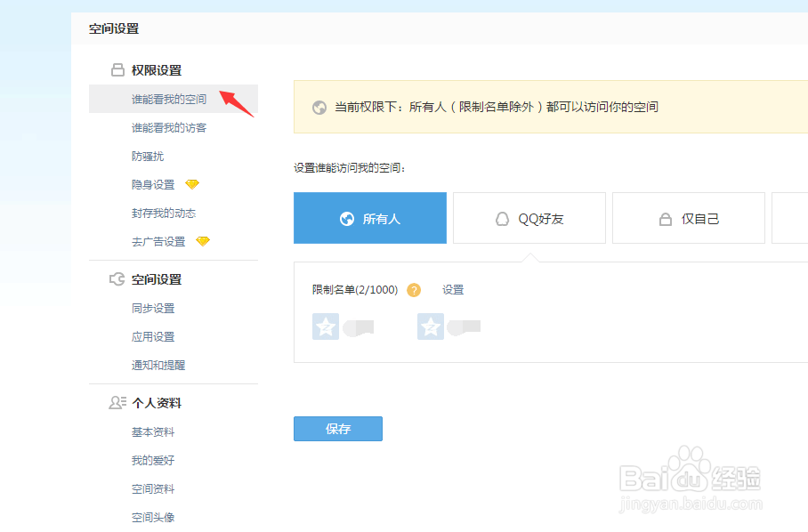Open 封存我的动态 settings
The height and width of the screenshot is (532, 808).
[164, 213]
